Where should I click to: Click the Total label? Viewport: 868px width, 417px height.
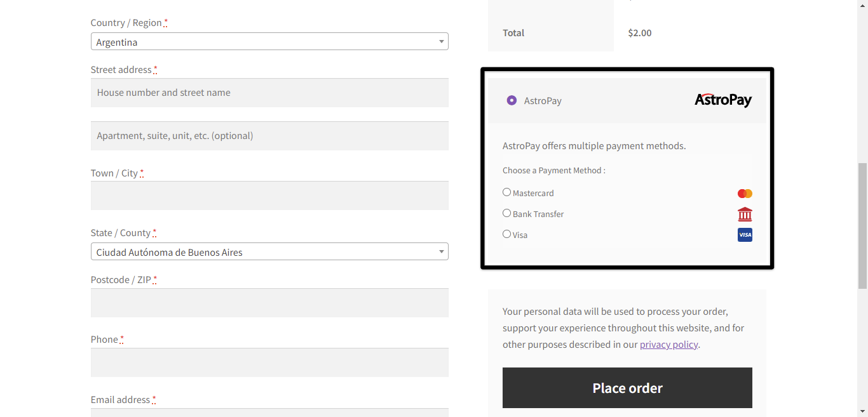click(x=513, y=33)
